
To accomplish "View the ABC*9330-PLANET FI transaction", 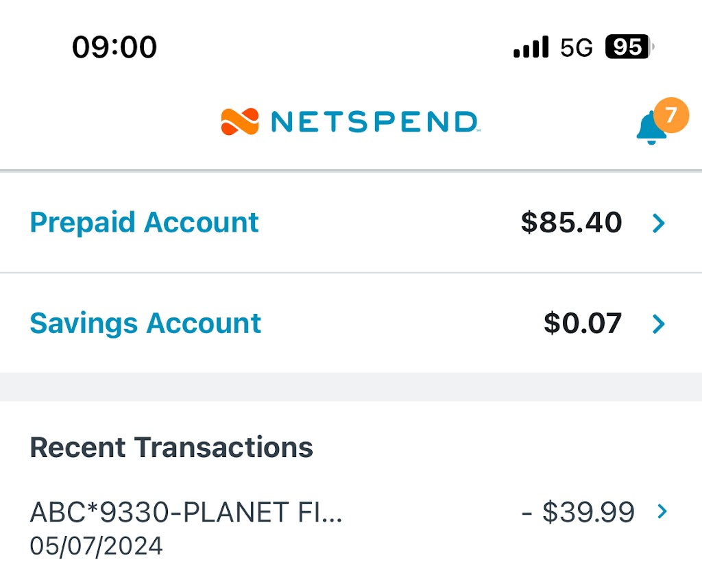I will [x=185, y=512].
